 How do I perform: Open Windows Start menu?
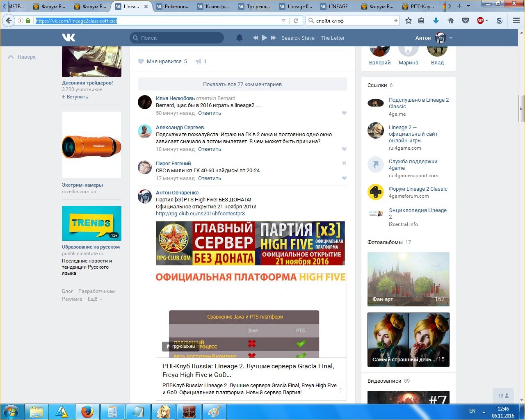(11, 411)
